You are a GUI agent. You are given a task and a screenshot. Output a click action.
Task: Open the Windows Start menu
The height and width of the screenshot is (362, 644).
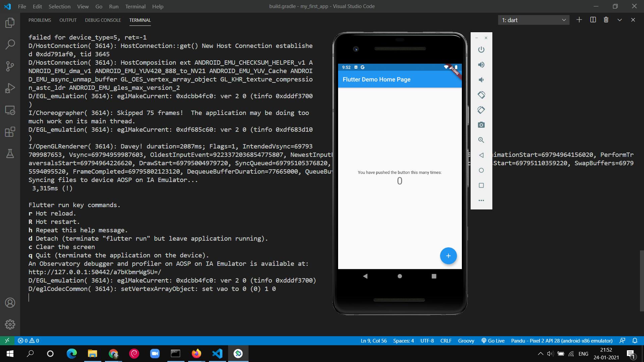point(10,354)
